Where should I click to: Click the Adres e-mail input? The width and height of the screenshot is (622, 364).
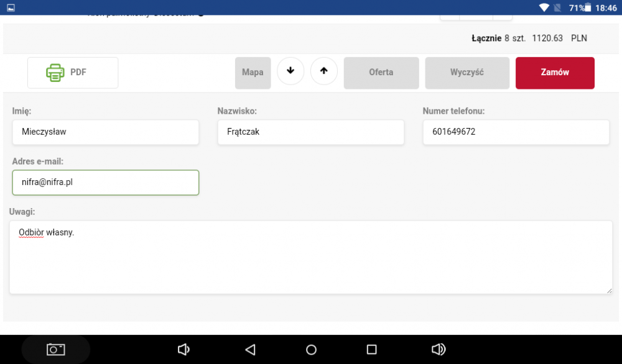click(106, 183)
